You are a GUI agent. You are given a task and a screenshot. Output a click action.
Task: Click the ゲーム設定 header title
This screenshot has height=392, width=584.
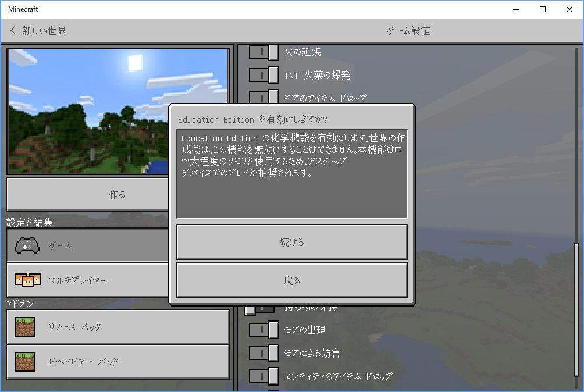408,31
